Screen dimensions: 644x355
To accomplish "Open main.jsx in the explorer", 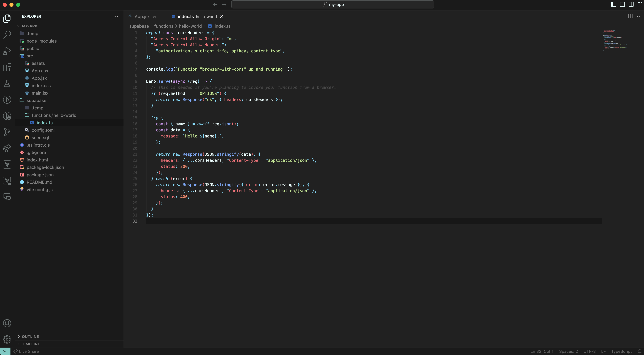I will (x=70, y=93).
